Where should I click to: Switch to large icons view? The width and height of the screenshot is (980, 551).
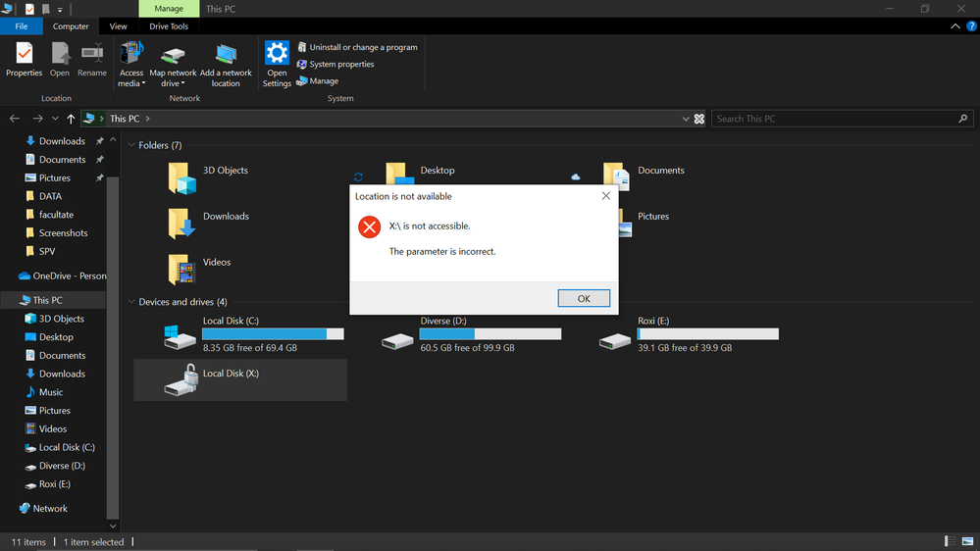point(967,541)
